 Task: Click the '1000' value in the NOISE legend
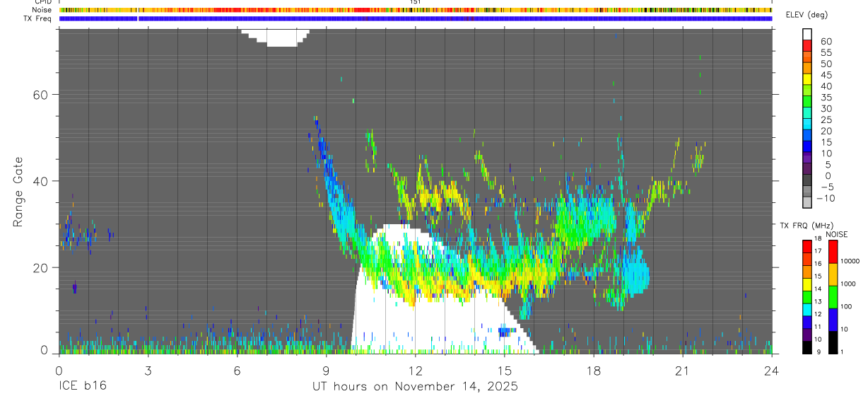coord(850,284)
